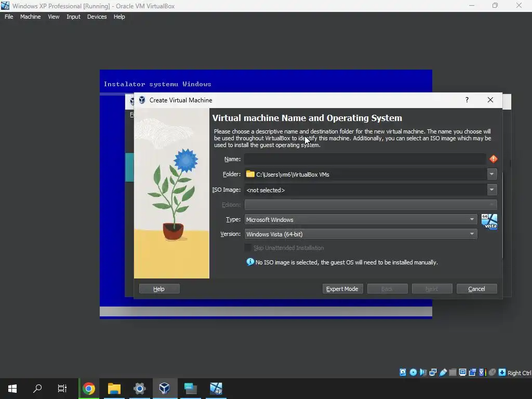Viewport: 532px width, 399px height.
Task: Open the Help menu in menu bar
Action: (x=119, y=17)
